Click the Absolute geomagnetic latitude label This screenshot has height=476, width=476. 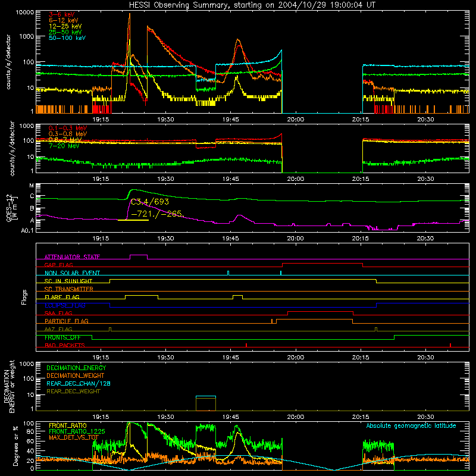click(x=411, y=426)
